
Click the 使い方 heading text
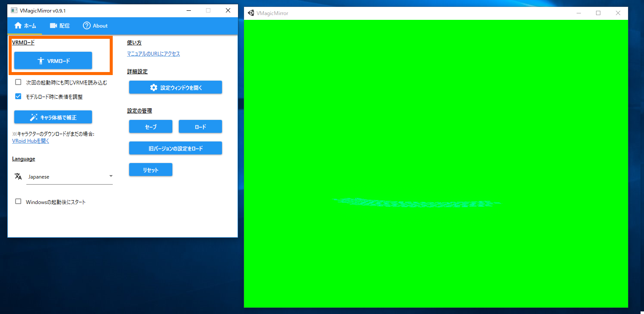click(134, 43)
